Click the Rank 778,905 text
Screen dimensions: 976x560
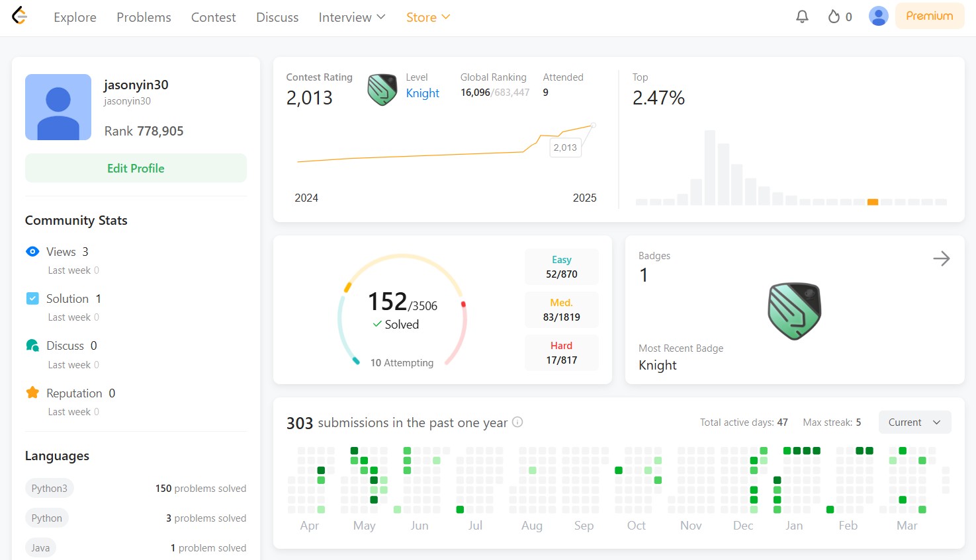[144, 131]
